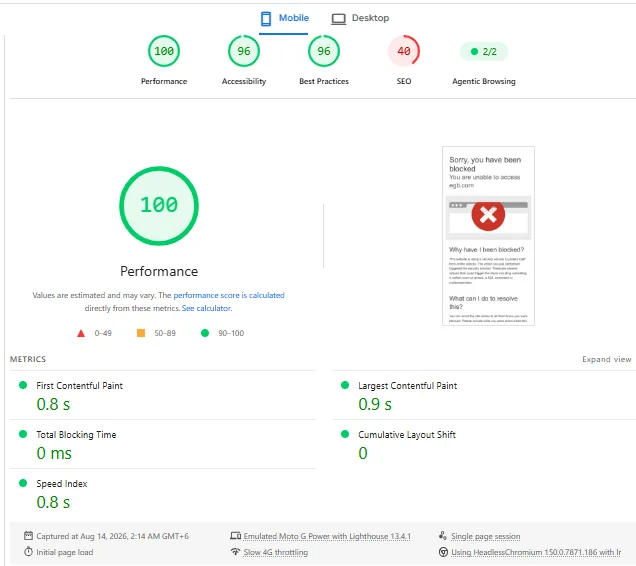Open the SEO score gauge 40
The width and height of the screenshot is (636, 566).
click(404, 51)
